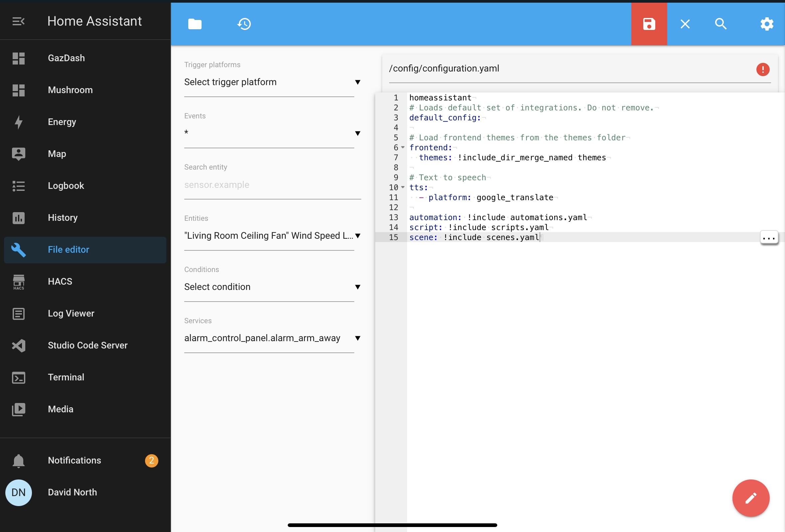Open Studio Code Server
Viewport: 785px width, 532px height.
click(87, 345)
